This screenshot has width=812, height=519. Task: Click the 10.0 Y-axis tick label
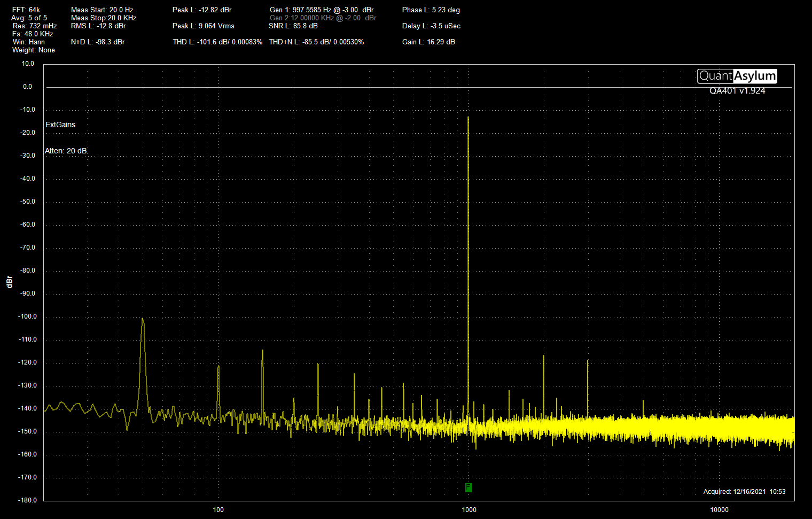click(x=28, y=64)
